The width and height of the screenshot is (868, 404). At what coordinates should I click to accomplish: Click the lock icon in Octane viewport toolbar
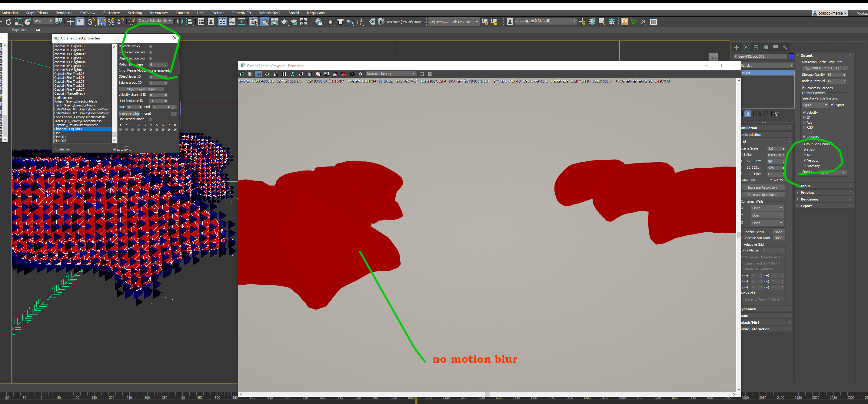tap(276, 74)
